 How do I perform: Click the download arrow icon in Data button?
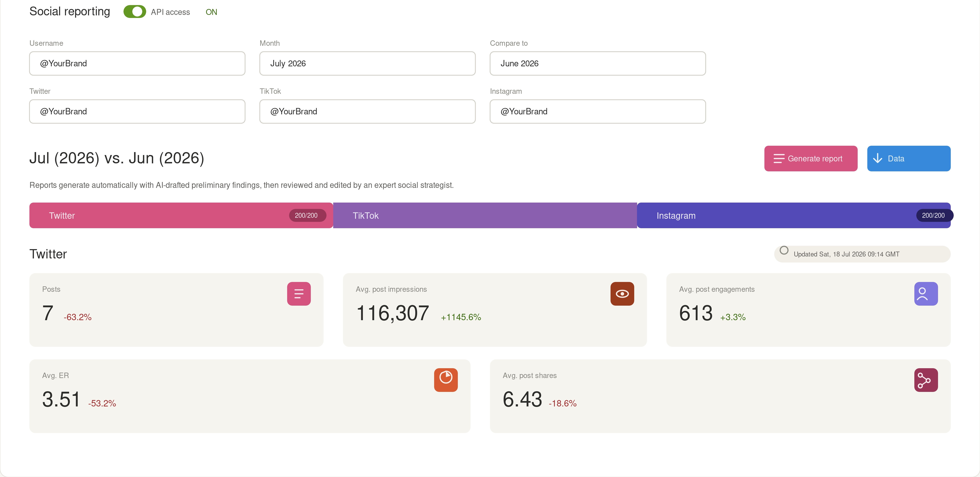[x=877, y=159]
